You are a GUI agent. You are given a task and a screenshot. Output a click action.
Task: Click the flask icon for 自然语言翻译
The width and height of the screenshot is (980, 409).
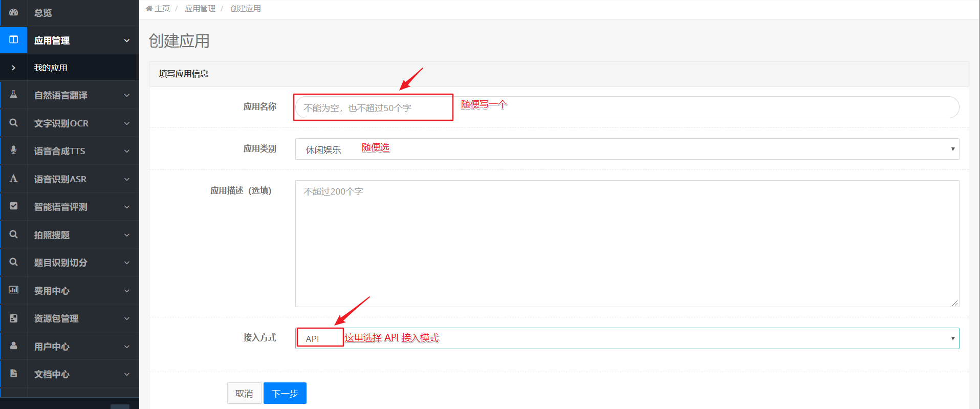pyautogui.click(x=14, y=95)
